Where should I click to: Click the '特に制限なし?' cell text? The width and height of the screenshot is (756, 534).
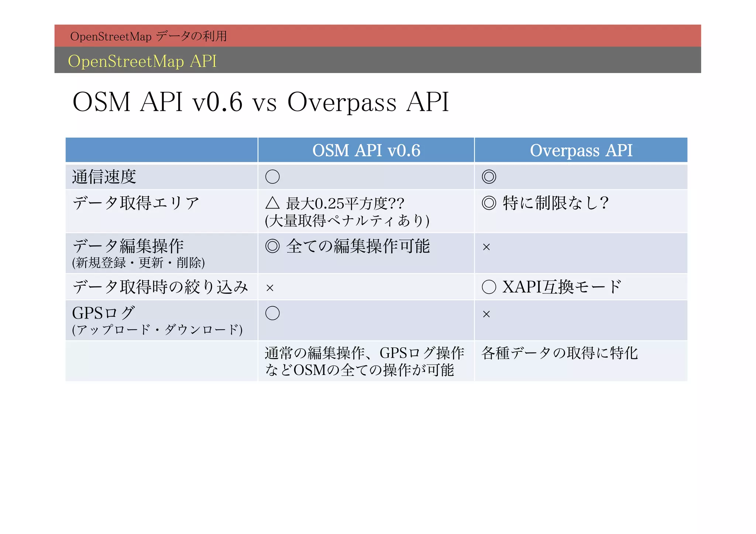point(556,203)
